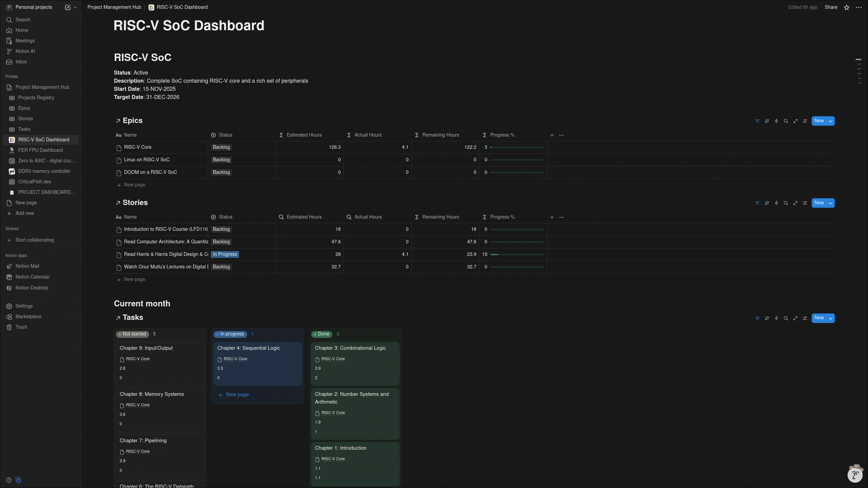
Task: Click the search icon in Epics toolbar
Action: (x=786, y=121)
